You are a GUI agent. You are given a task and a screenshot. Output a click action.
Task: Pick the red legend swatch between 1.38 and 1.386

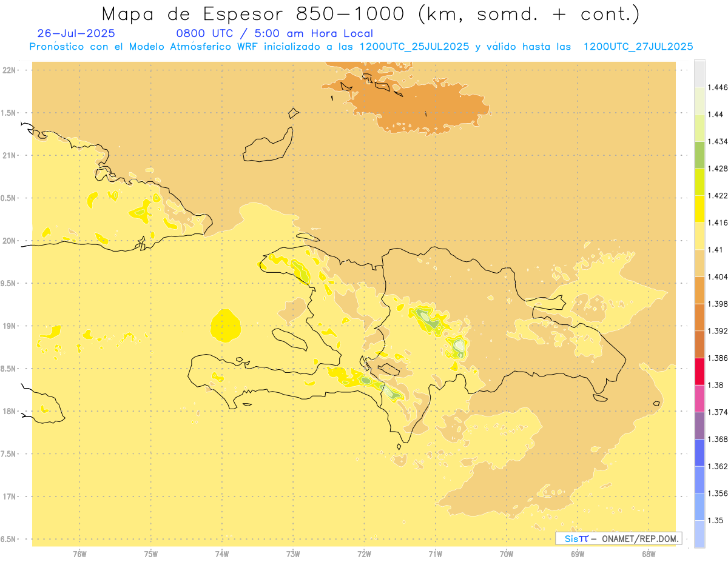[x=699, y=371]
